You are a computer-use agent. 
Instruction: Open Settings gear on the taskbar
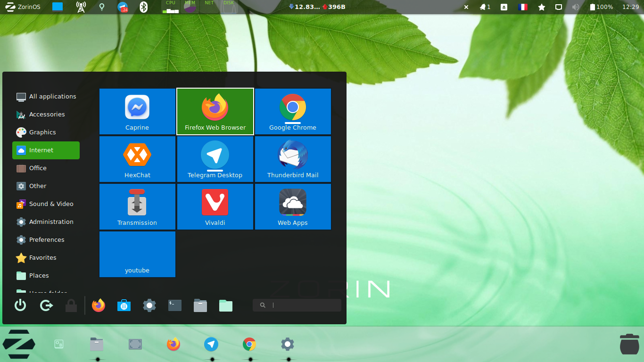(288, 344)
